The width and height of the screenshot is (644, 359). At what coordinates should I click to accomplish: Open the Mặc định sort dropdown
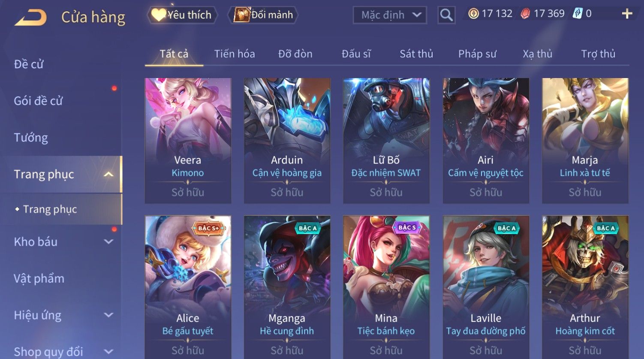coord(390,15)
